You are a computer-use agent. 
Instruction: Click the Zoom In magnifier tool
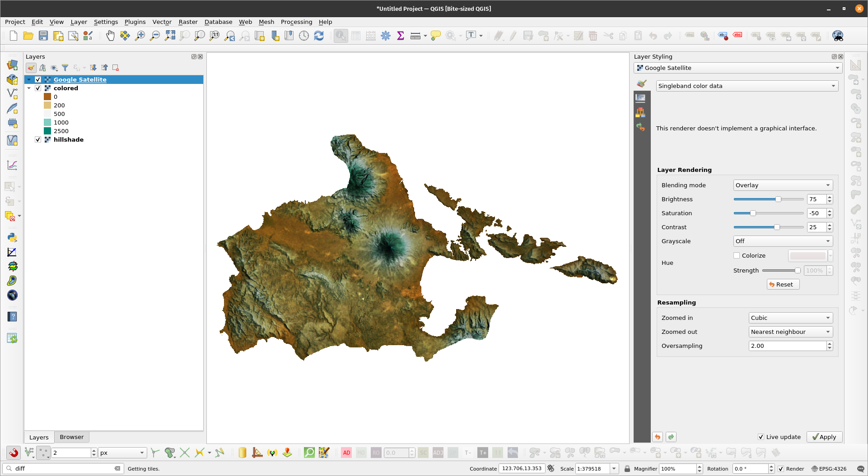point(140,36)
